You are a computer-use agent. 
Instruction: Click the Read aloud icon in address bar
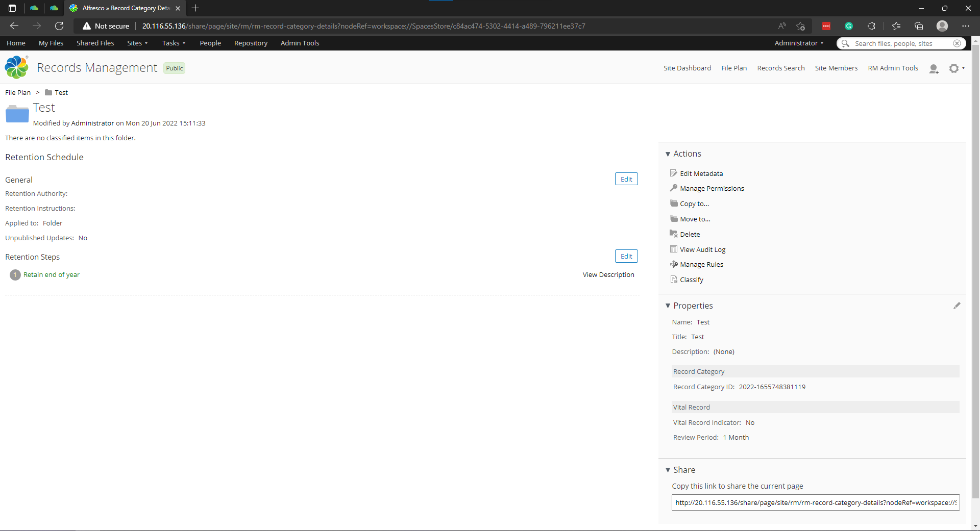coord(782,26)
